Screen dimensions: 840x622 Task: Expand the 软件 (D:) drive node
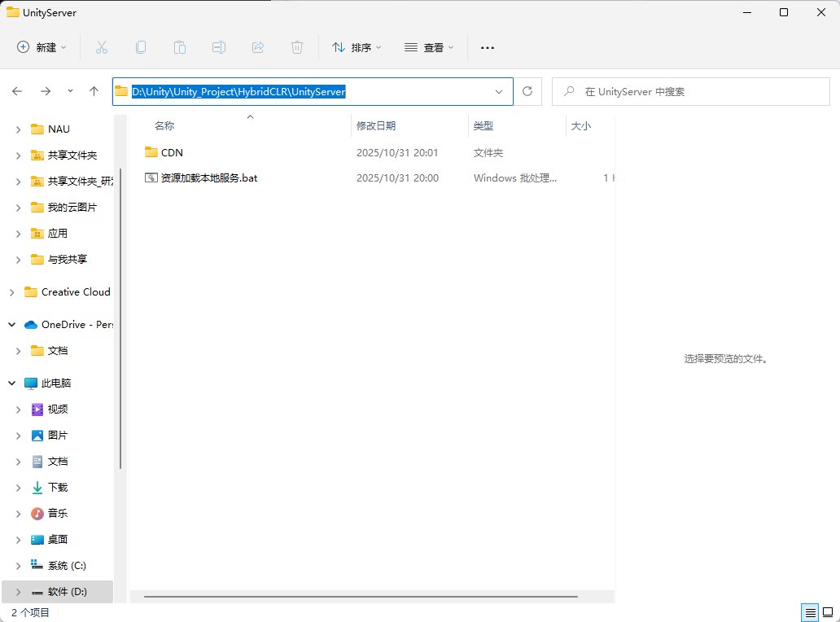(x=18, y=591)
